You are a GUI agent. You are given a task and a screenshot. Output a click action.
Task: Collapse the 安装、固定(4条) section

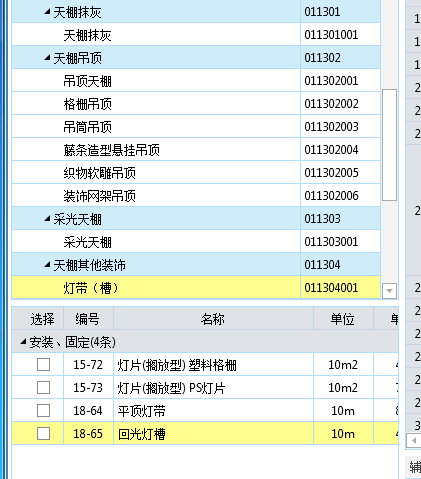[x=23, y=342]
